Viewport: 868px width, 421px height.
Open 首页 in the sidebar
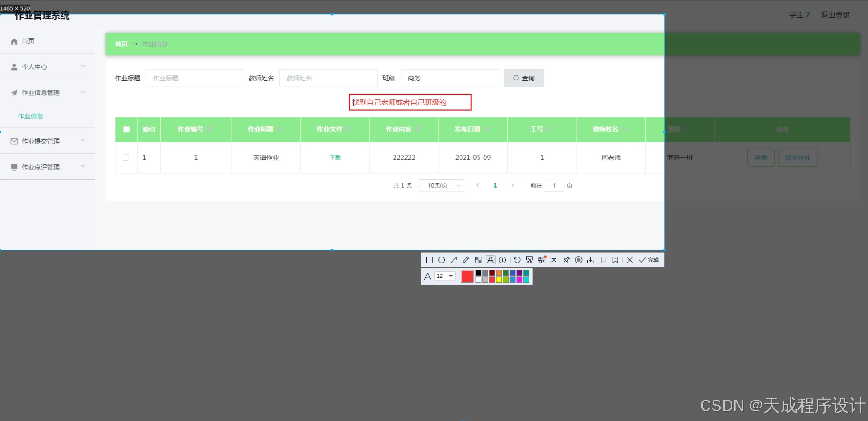point(47,41)
